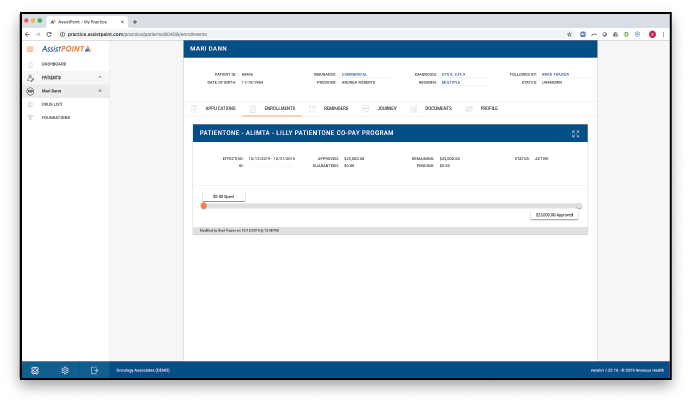Go to Foundations in the sidebar
Screen dimensions: 692x406
click(56, 117)
